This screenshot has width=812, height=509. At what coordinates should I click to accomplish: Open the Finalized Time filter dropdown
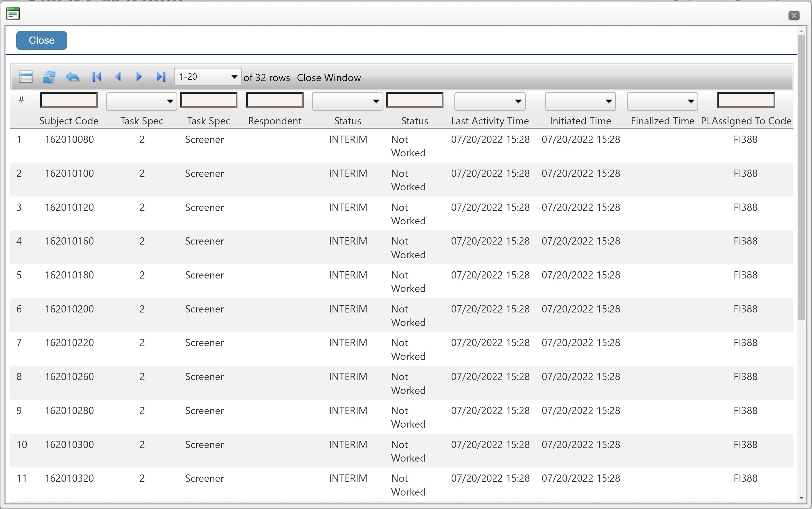point(662,101)
